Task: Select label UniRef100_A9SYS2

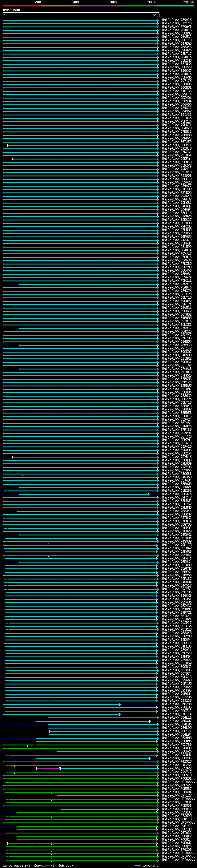Action: (x=177, y=589)
